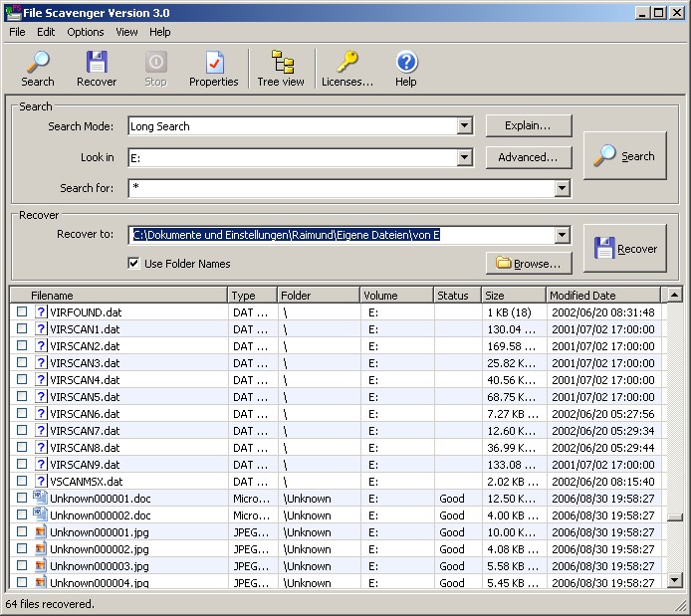Click the greyed Stop toolbar icon
This screenshot has width=691, height=616.
pyautogui.click(x=156, y=62)
